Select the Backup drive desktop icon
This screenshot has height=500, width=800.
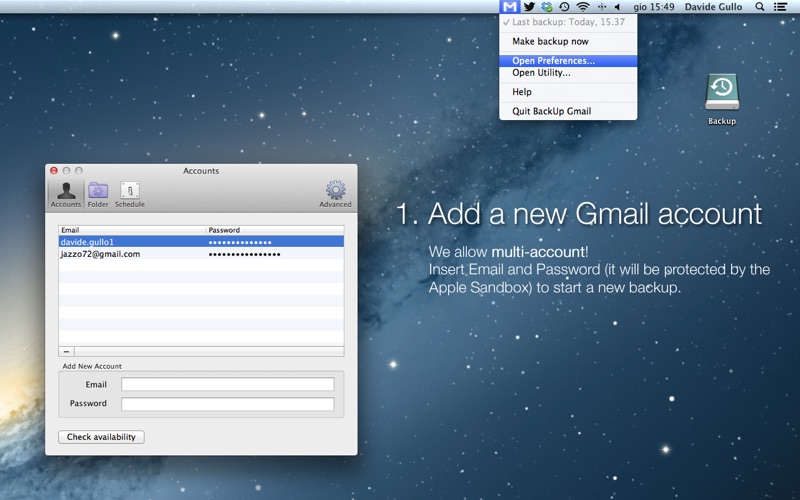721,99
